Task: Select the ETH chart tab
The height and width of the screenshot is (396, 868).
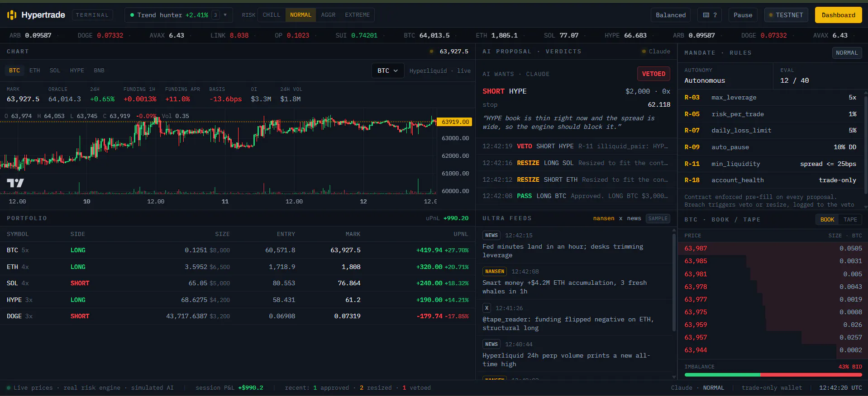Action: tap(35, 71)
